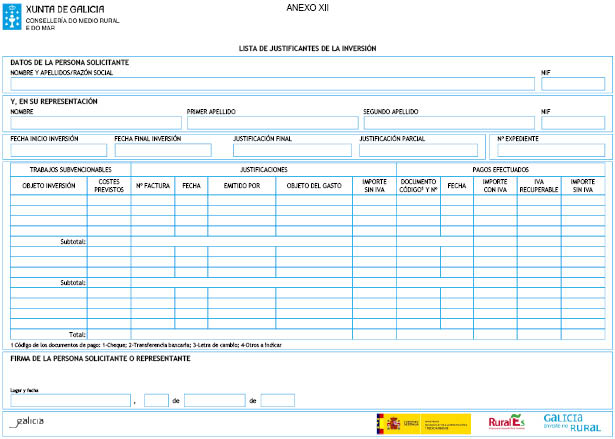Click the Segundo Apellido input box

coord(448,123)
